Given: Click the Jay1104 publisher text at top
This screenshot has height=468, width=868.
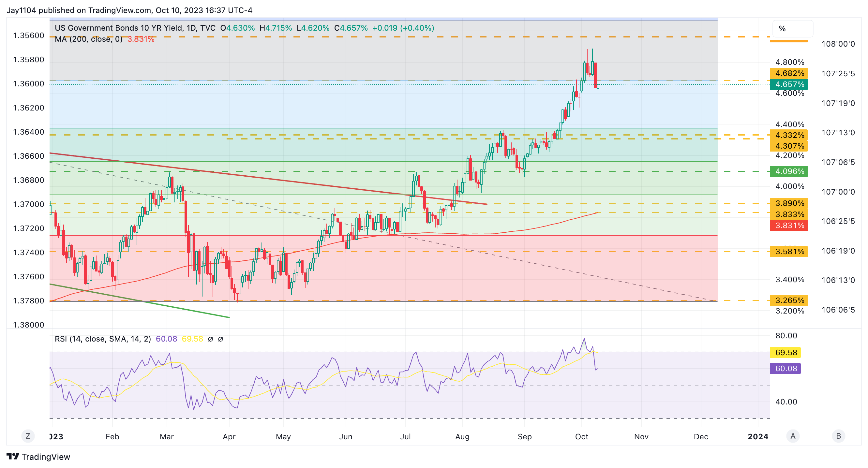Looking at the screenshot, I should [21, 10].
